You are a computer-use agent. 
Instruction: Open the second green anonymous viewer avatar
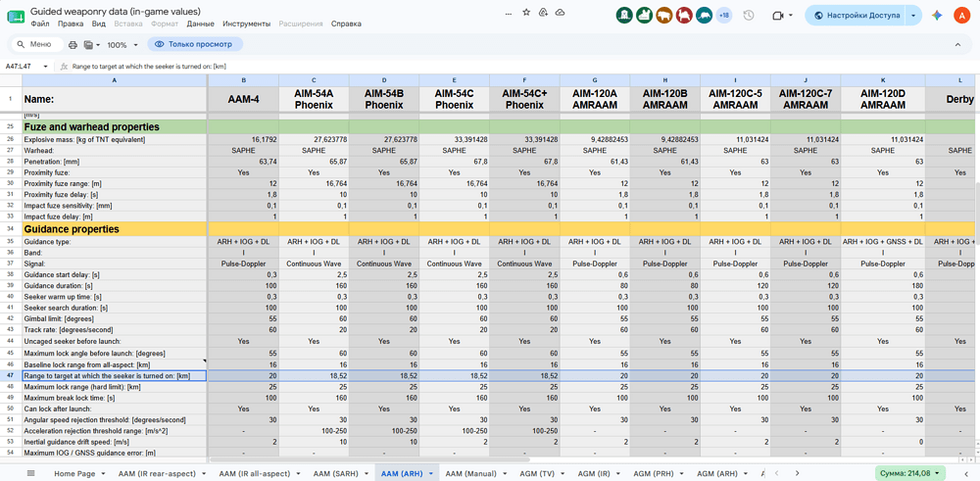[x=645, y=16]
